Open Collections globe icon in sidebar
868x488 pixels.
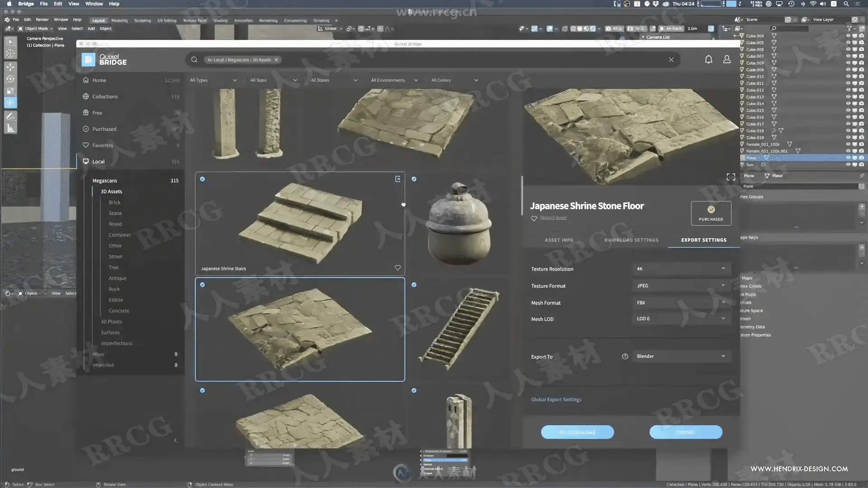point(86,96)
